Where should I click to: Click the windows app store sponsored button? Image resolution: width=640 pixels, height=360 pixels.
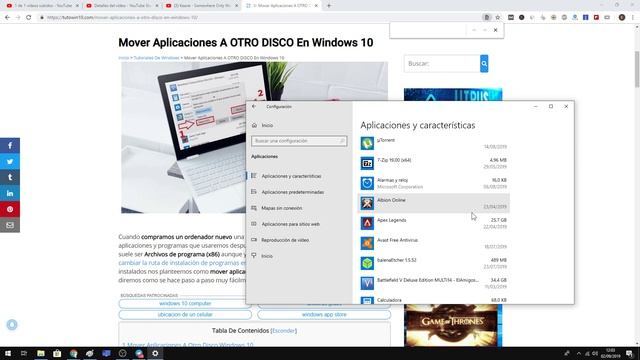click(324, 315)
